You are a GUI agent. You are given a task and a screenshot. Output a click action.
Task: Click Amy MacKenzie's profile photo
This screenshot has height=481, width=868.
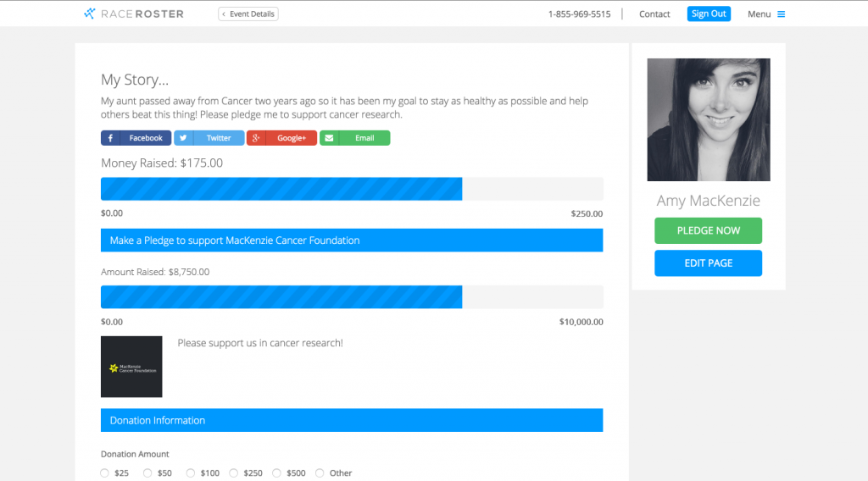click(x=708, y=119)
